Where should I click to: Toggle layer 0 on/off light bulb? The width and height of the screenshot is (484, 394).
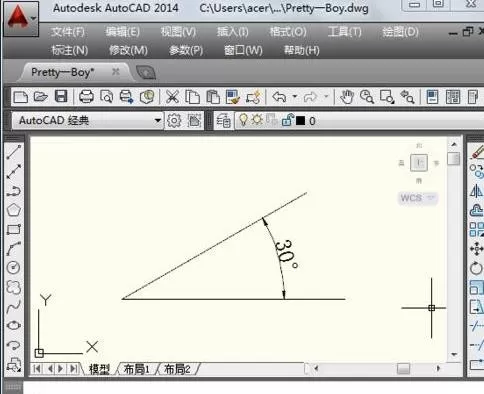click(243, 120)
